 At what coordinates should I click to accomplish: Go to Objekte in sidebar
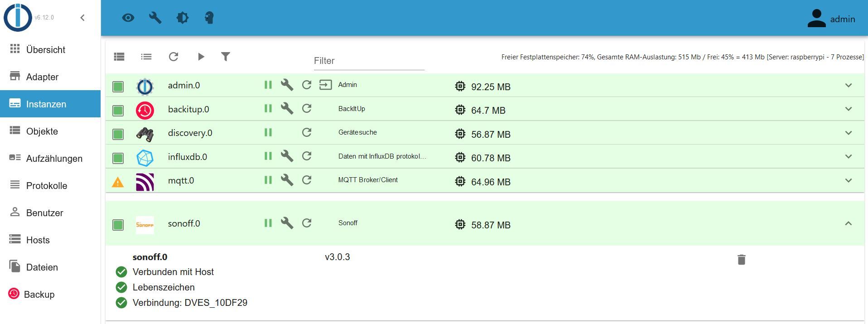click(x=50, y=131)
